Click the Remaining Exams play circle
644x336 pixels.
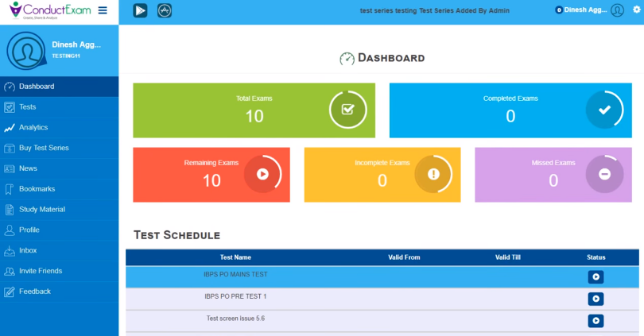tap(262, 174)
